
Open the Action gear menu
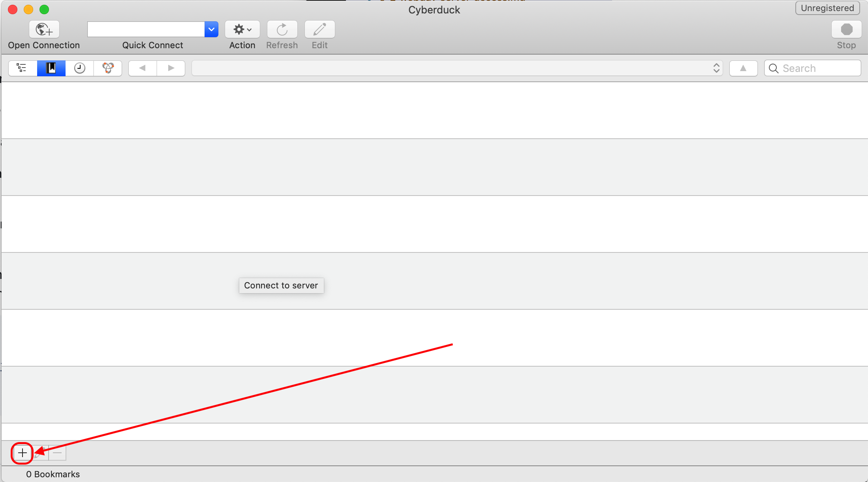click(242, 29)
